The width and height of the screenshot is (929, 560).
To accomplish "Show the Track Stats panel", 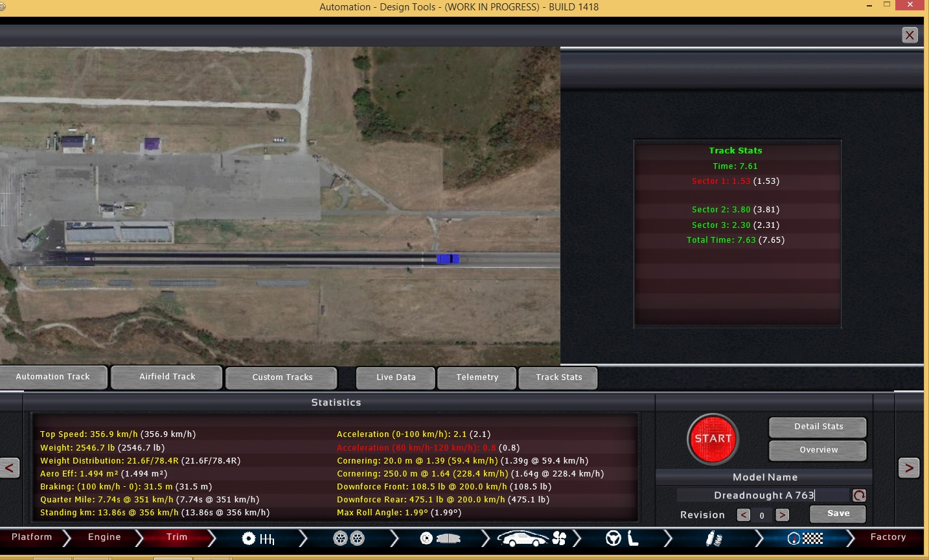I will coord(558,377).
